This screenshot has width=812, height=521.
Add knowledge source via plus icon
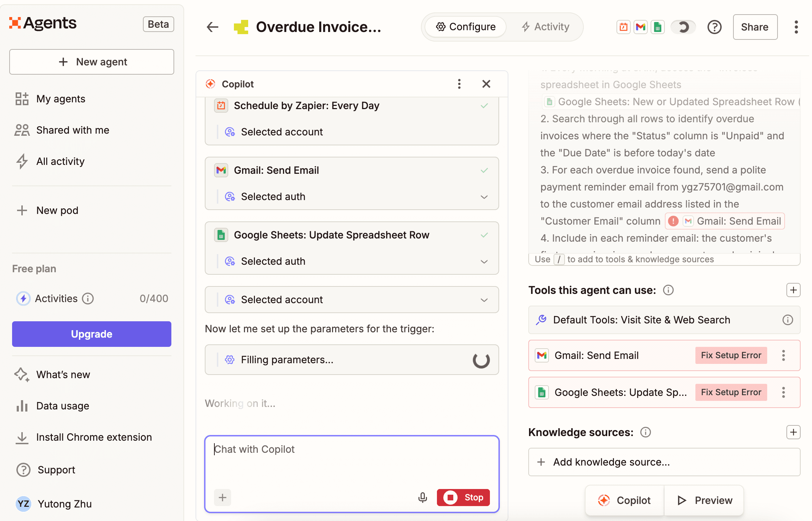click(x=793, y=432)
